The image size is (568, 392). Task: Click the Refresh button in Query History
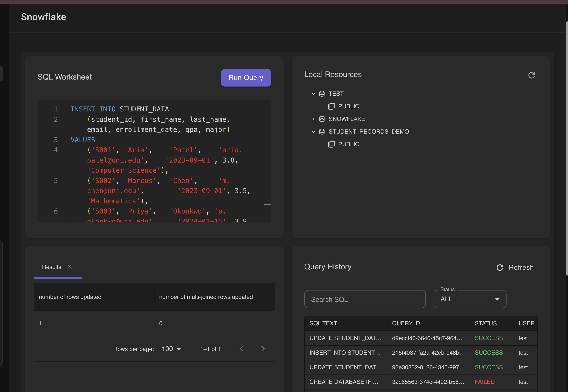click(x=515, y=268)
